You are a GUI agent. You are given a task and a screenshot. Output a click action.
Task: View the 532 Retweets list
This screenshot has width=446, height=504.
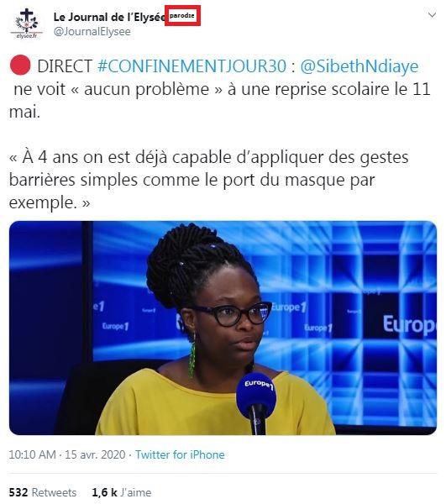tap(43, 492)
